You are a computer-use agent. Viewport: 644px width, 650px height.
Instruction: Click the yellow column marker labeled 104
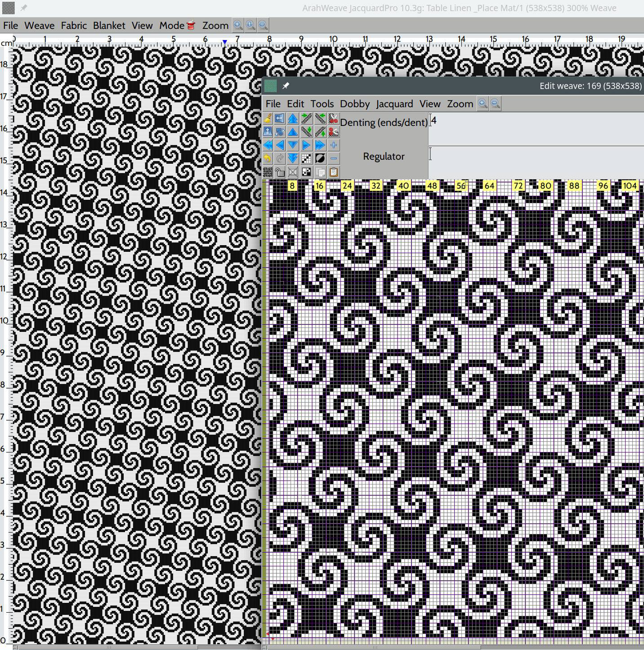click(630, 185)
